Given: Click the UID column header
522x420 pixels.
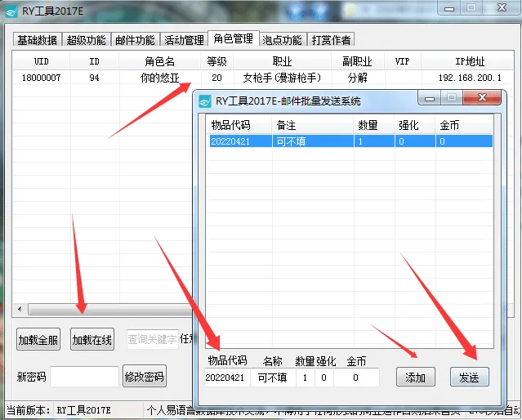Looking at the screenshot, I should [42, 61].
